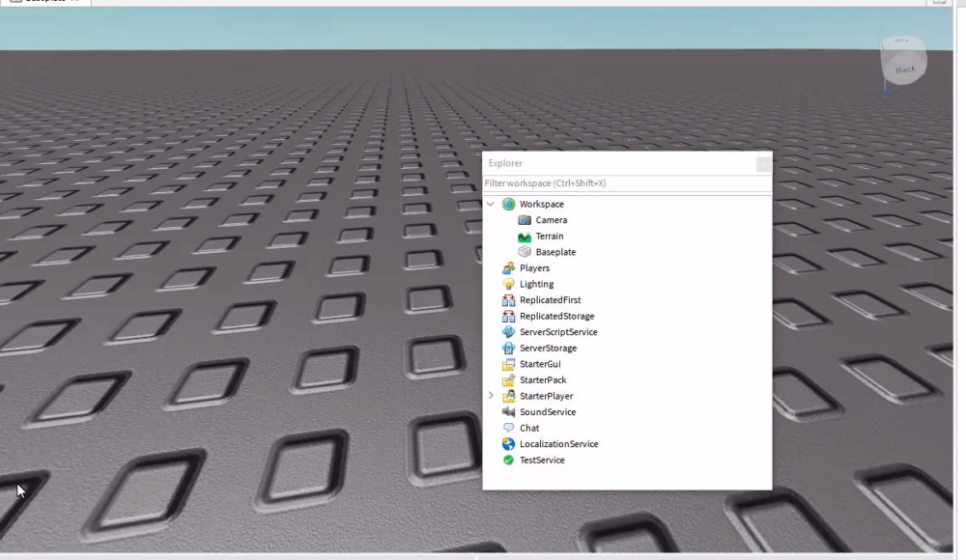The width and height of the screenshot is (966, 560).
Task: Select the StarterGui label
Action: click(x=540, y=364)
